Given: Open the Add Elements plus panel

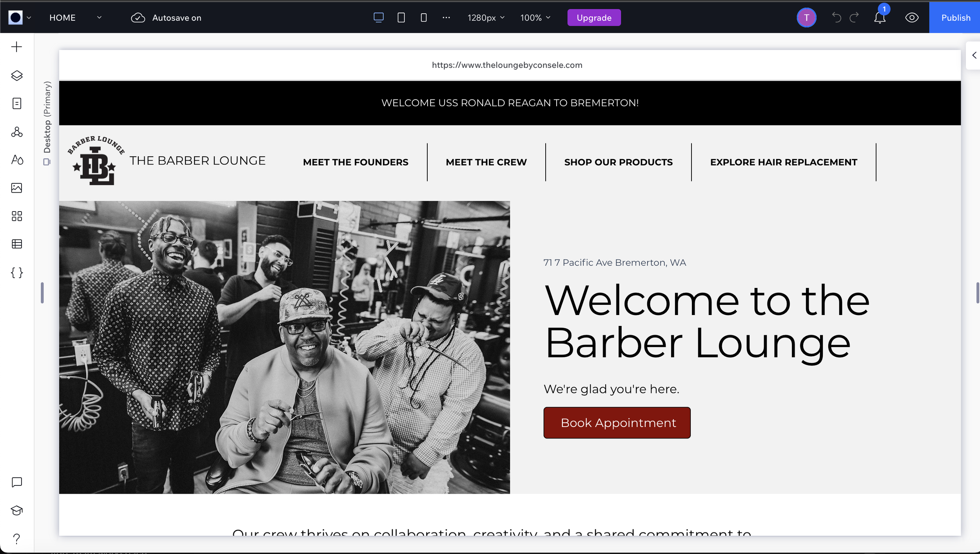Looking at the screenshot, I should [16, 47].
